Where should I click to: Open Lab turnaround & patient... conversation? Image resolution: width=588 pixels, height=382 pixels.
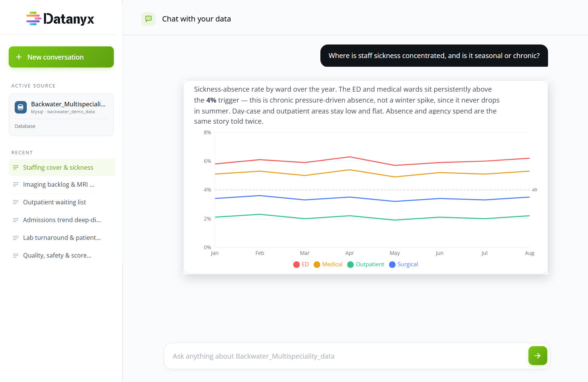62,238
